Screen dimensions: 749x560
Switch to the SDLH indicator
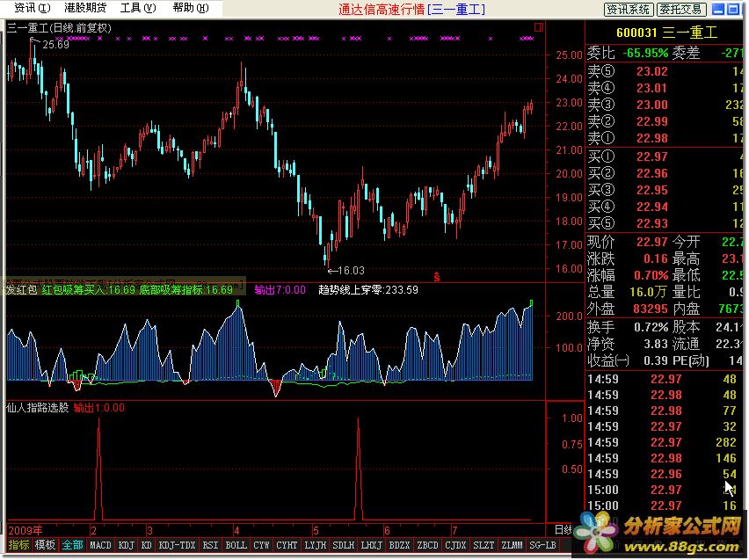point(343,545)
